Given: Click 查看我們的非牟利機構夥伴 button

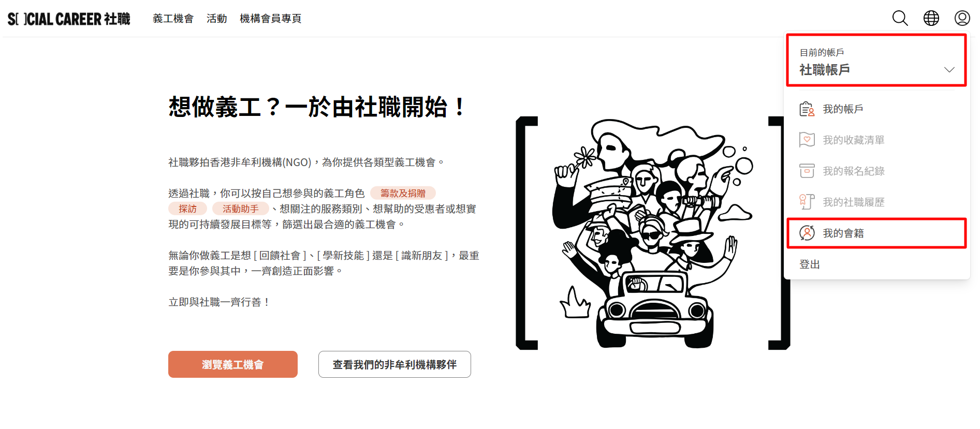Looking at the screenshot, I should (x=394, y=364).
